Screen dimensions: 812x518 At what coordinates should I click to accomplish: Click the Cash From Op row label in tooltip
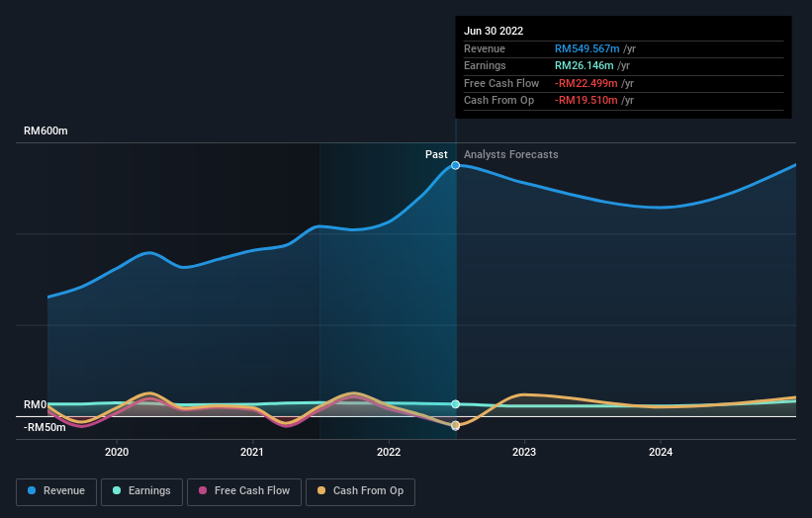498,101
